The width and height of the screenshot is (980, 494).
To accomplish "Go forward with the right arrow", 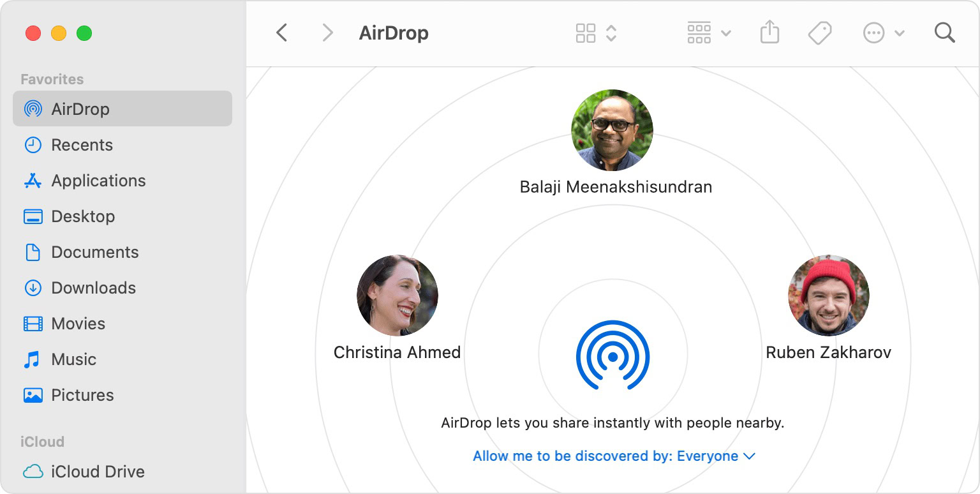I will coord(327,33).
